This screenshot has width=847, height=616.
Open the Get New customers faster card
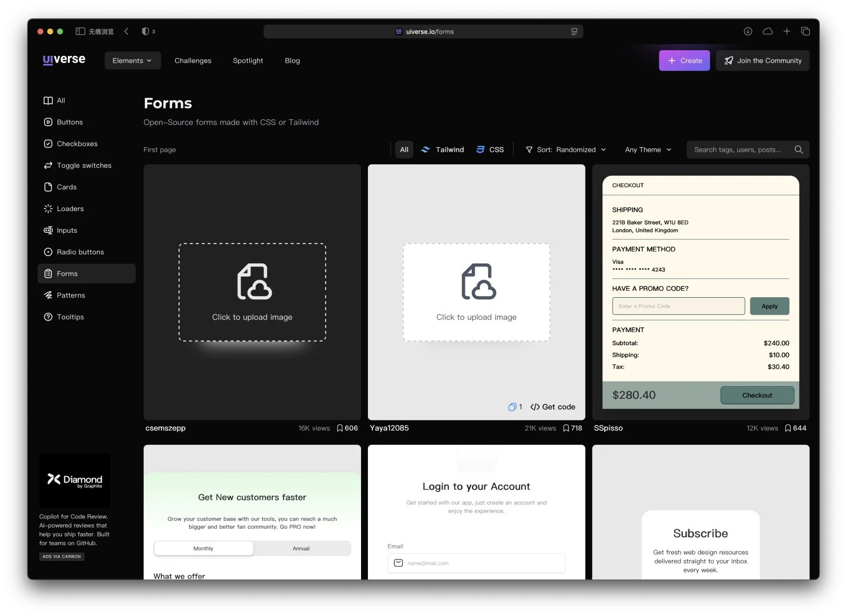(252, 512)
